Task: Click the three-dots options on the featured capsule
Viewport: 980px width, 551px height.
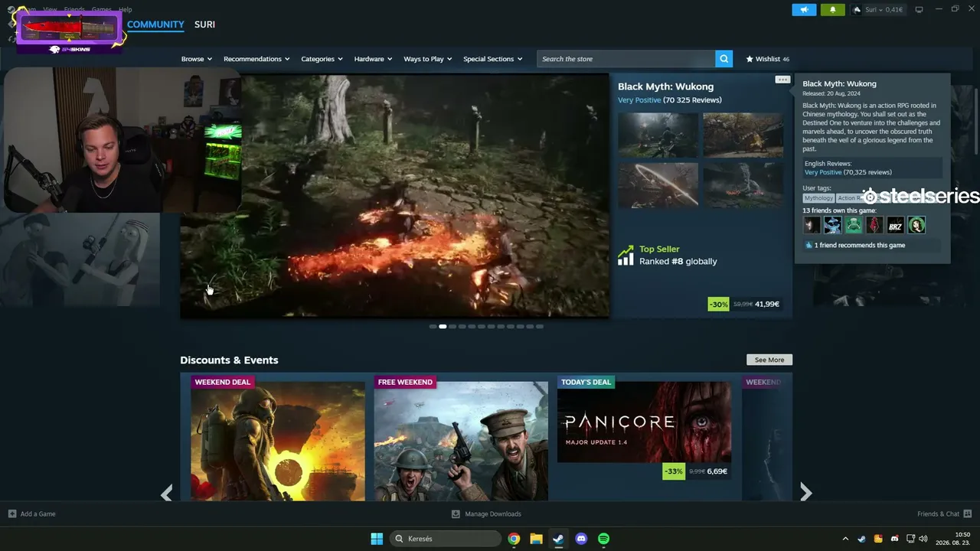Action: click(782, 80)
